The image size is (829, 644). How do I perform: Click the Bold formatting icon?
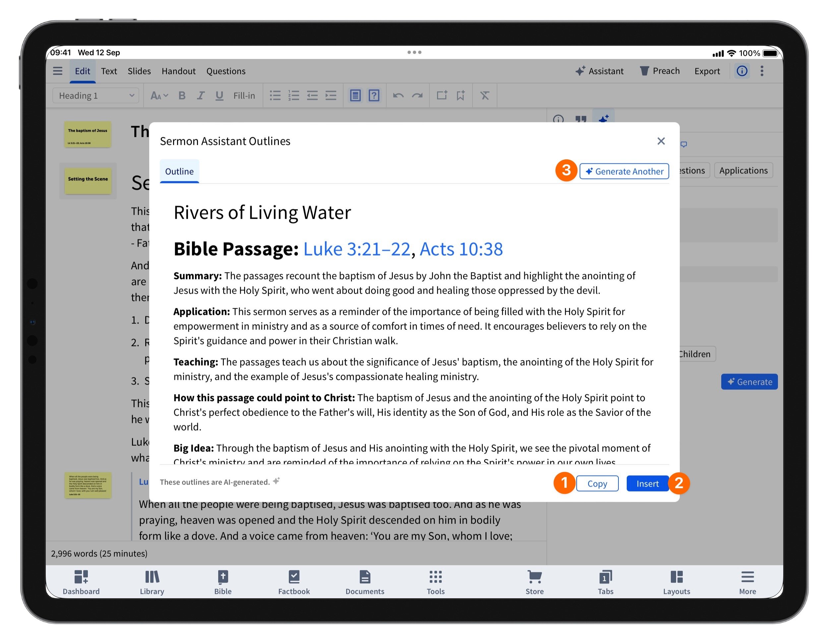pyautogui.click(x=182, y=96)
